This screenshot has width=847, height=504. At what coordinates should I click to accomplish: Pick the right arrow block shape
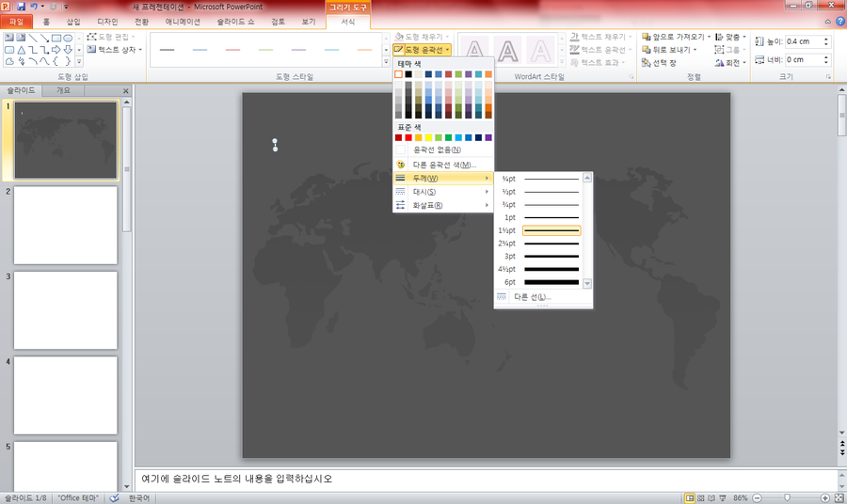(x=56, y=50)
